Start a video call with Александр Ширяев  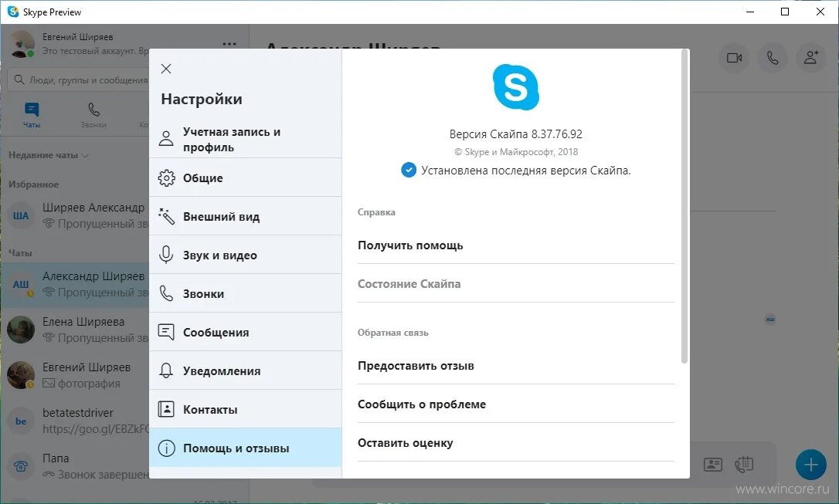coord(732,58)
